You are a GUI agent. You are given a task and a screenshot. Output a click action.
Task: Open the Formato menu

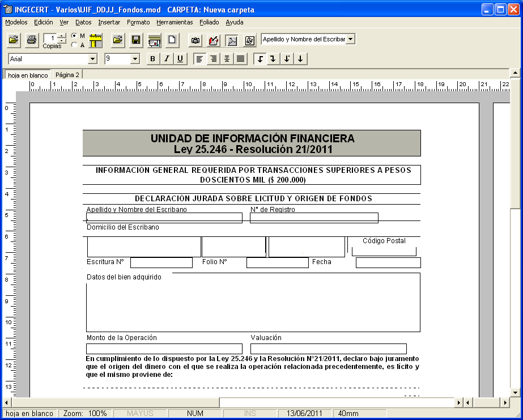pyautogui.click(x=138, y=22)
